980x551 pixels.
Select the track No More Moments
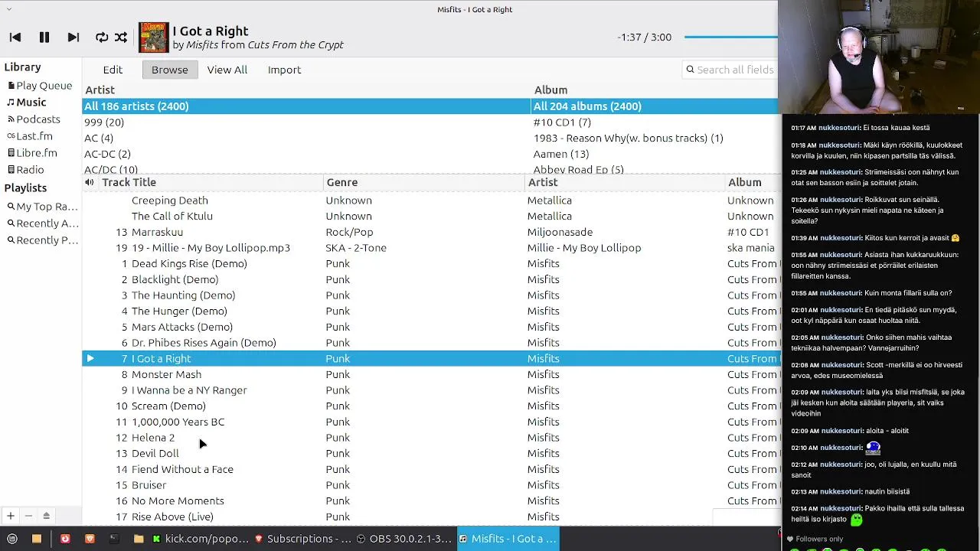tap(178, 501)
